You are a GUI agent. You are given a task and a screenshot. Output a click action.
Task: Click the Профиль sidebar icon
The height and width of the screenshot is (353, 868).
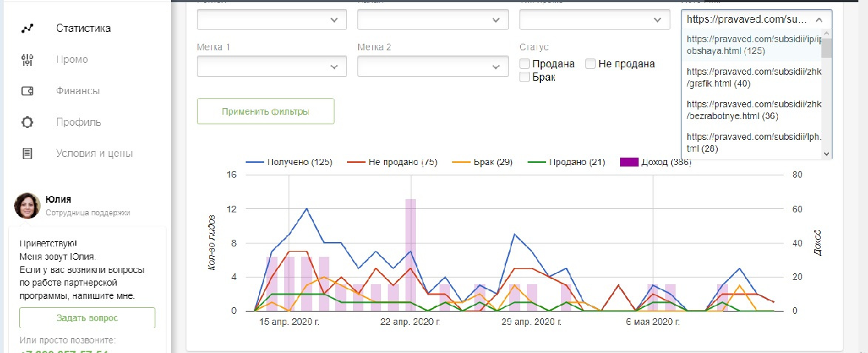tap(27, 122)
